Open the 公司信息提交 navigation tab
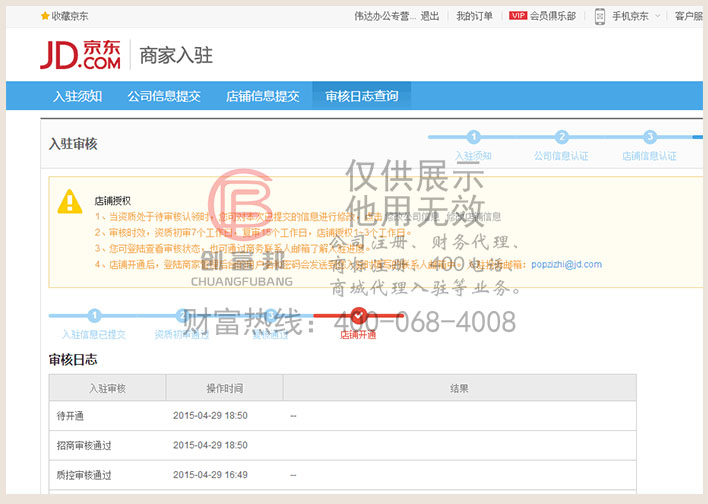708x504 pixels. (164, 96)
